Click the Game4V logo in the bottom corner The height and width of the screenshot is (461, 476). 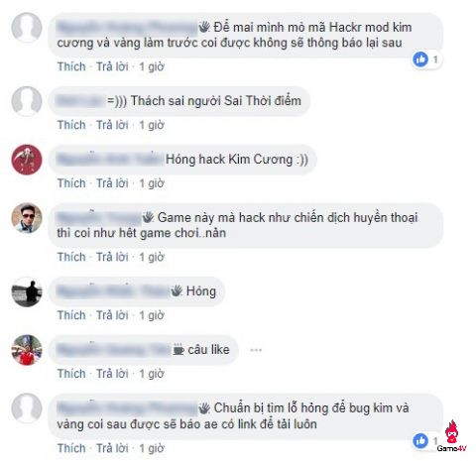(x=451, y=437)
